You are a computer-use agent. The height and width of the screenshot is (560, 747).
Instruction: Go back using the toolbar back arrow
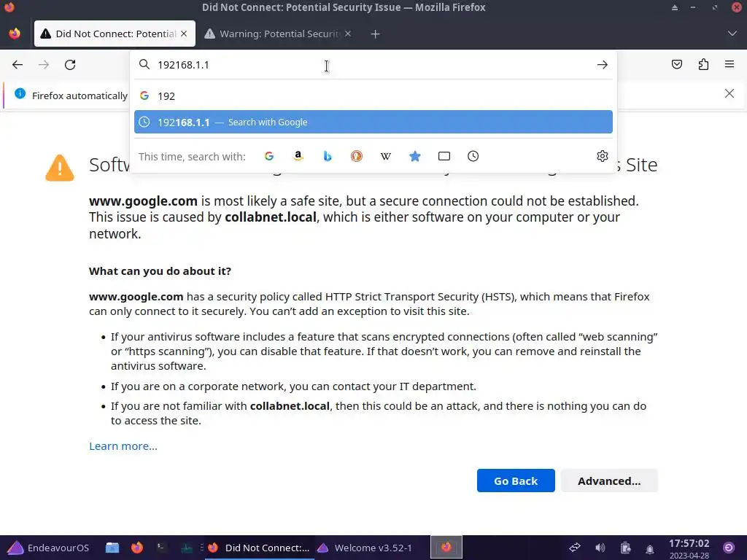tap(18, 65)
